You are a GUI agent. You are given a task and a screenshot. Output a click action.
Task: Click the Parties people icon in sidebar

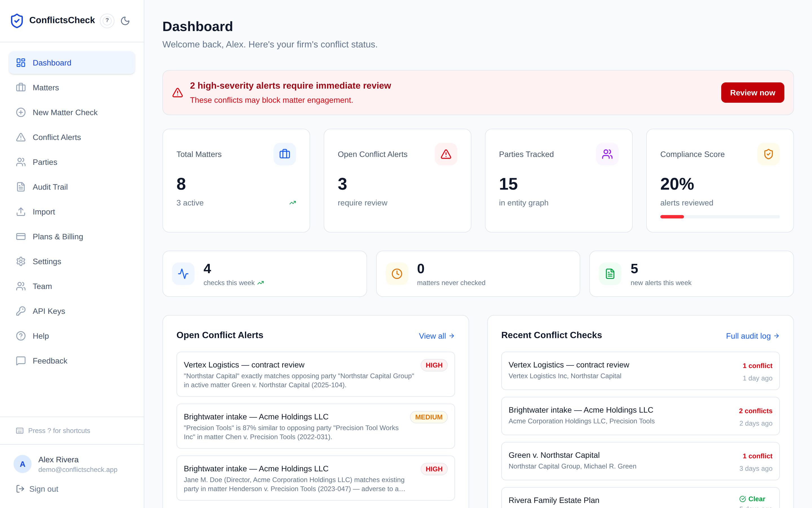click(21, 162)
